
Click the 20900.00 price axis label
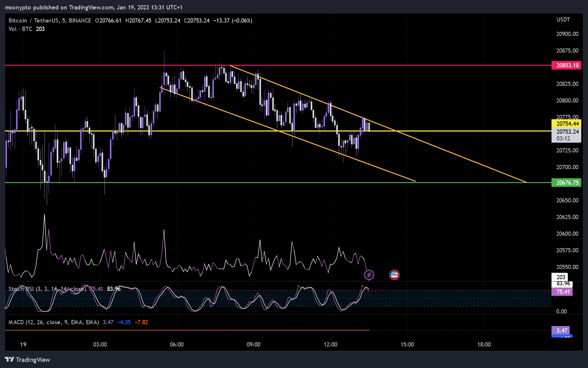click(567, 34)
